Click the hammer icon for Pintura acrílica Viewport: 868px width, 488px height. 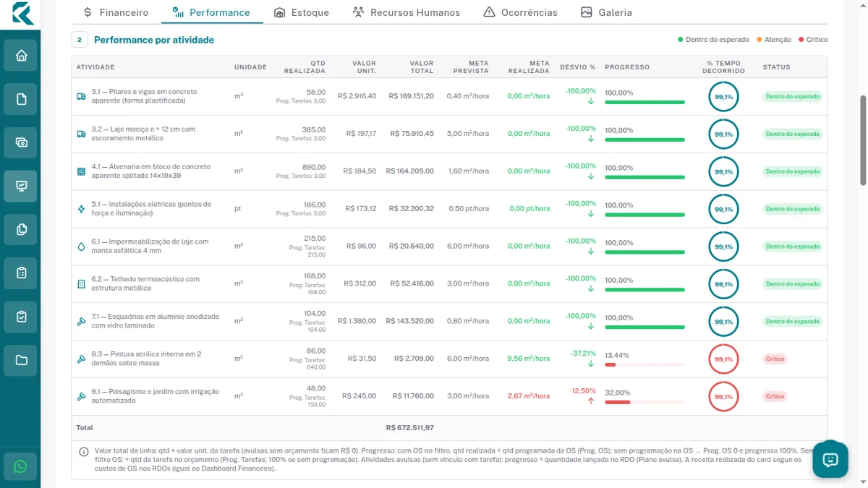pos(81,359)
